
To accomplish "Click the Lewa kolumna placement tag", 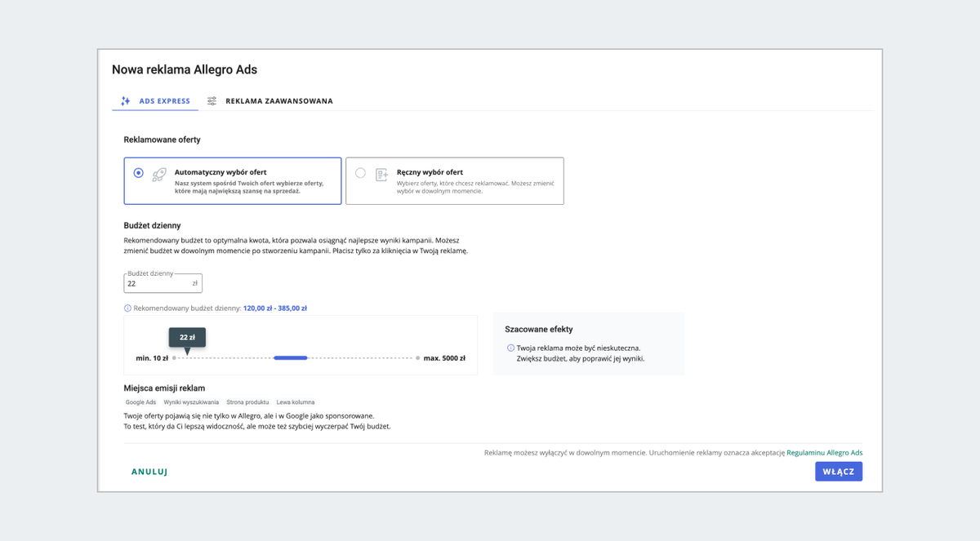I will click(x=296, y=402).
